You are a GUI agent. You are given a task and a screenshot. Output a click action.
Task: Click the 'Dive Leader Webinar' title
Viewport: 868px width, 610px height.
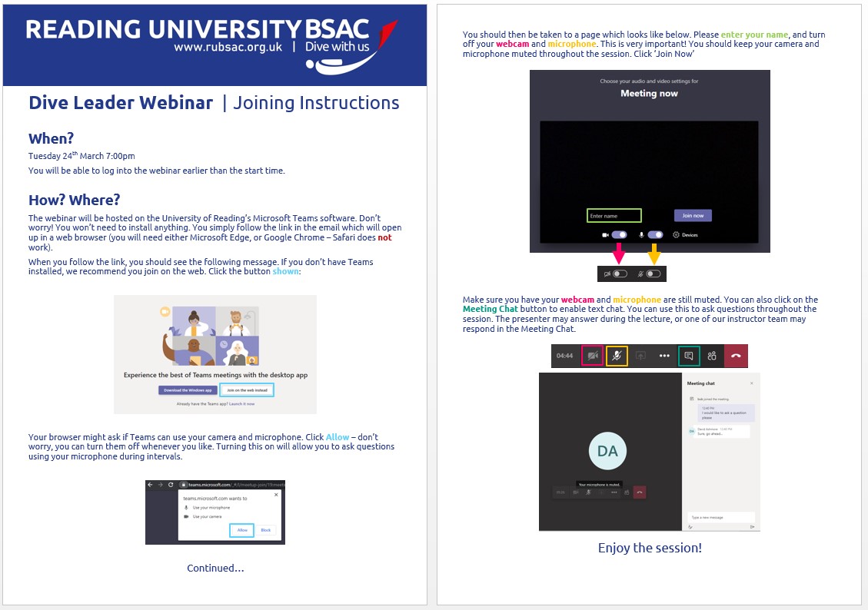121,102
